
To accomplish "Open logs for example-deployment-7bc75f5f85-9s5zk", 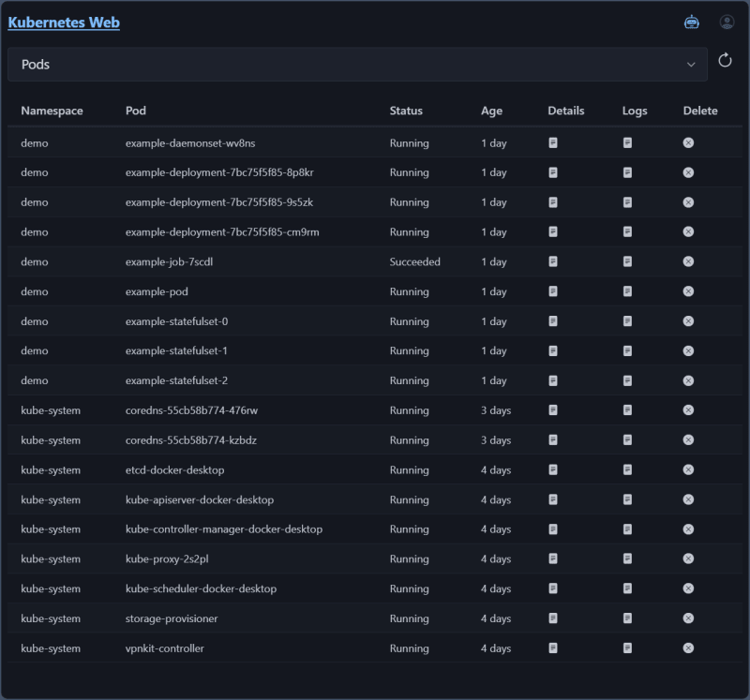I will (x=627, y=202).
